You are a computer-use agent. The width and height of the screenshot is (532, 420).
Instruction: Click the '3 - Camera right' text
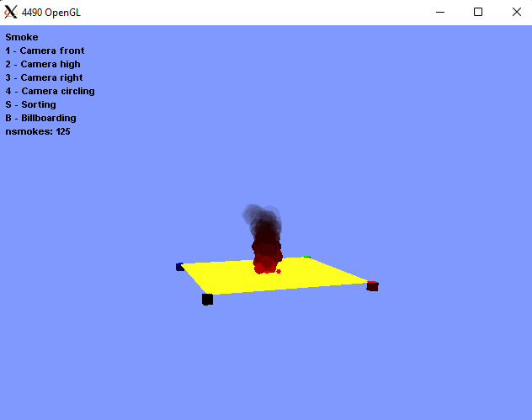tap(44, 77)
